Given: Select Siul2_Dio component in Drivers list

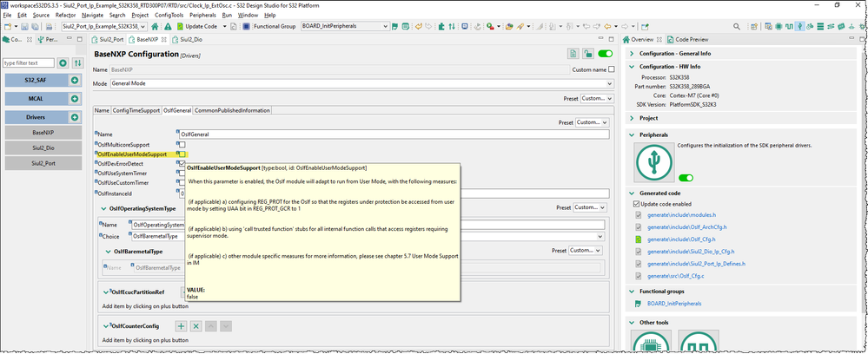Looking at the screenshot, I should point(43,148).
